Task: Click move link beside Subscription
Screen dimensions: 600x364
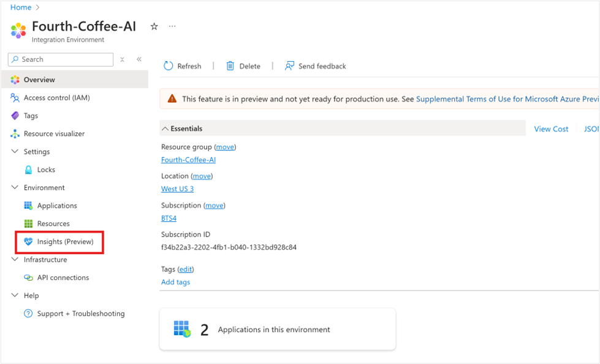Action: (x=215, y=205)
